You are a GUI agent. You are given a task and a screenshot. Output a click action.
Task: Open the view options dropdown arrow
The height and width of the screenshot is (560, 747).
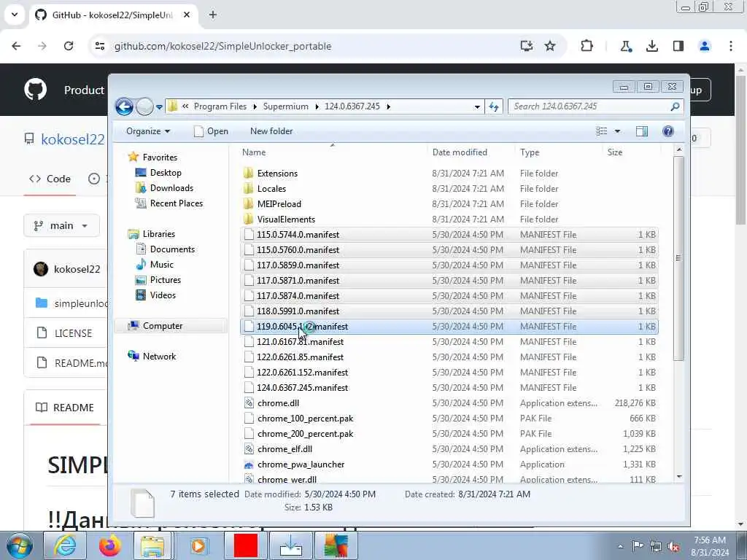click(617, 131)
